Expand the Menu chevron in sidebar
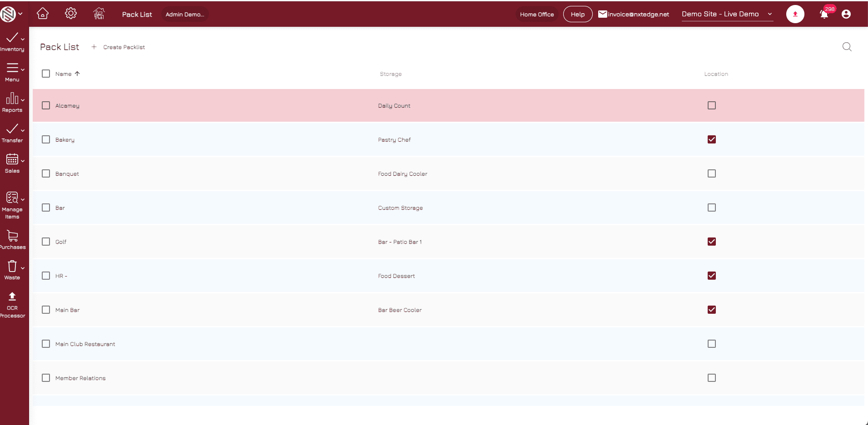The image size is (868, 425). [23, 70]
